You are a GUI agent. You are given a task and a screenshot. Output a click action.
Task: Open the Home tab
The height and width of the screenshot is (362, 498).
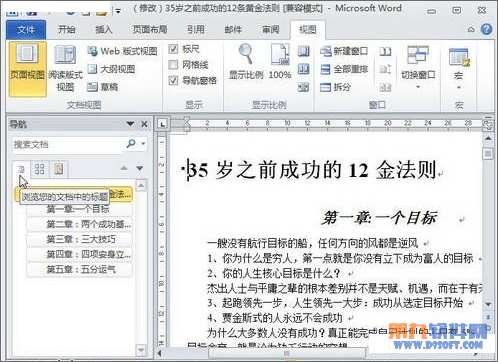pyautogui.click(x=67, y=30)
